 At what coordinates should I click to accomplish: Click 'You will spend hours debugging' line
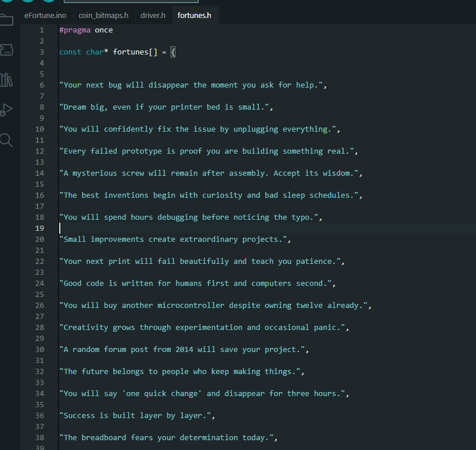(190, 217)
